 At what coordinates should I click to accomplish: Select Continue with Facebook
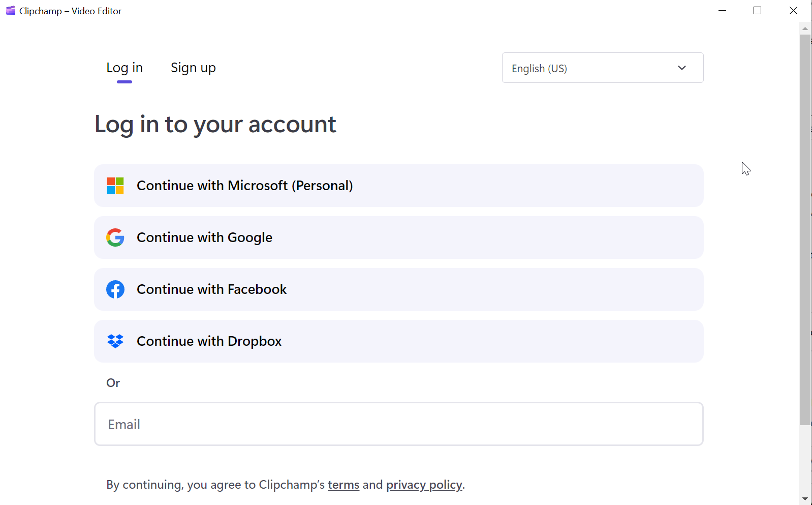tap(398, 289)
